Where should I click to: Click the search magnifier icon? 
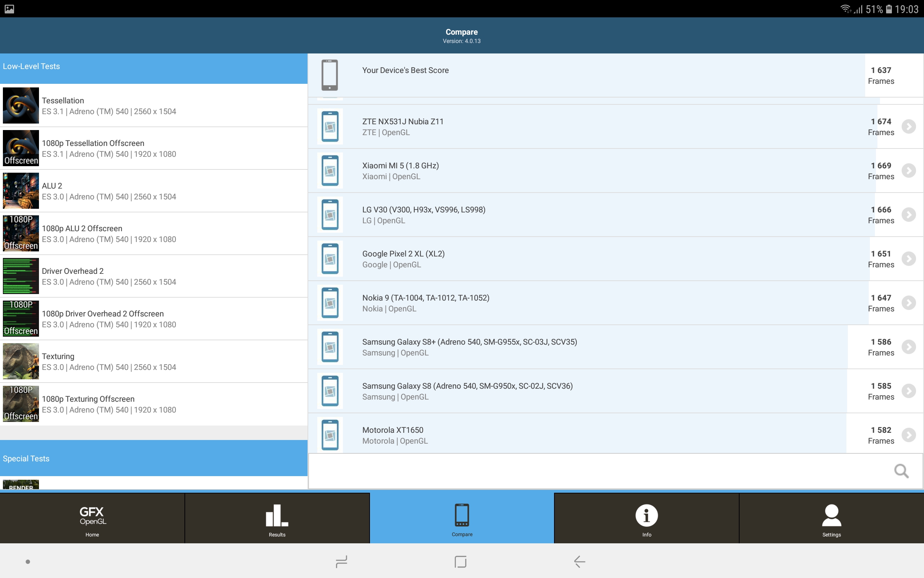click(x=901, y=471)
